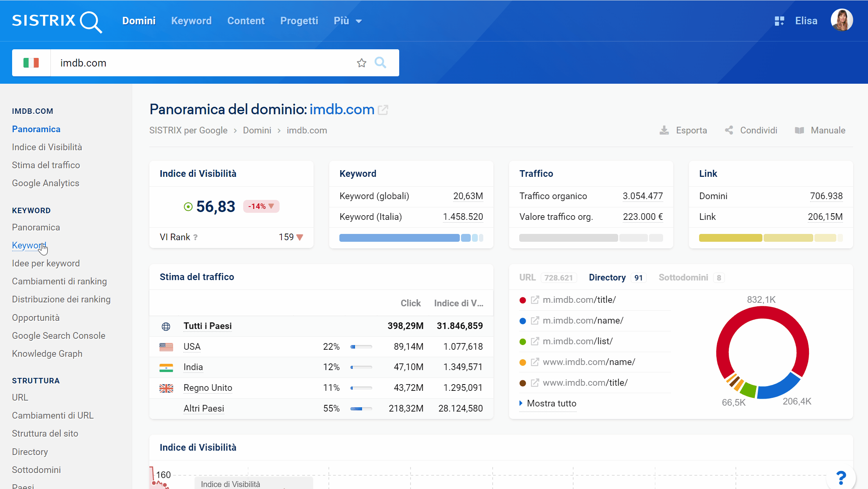
Task: Click the UK flag icon for Regno Unito
Action: tap(166, 388)
